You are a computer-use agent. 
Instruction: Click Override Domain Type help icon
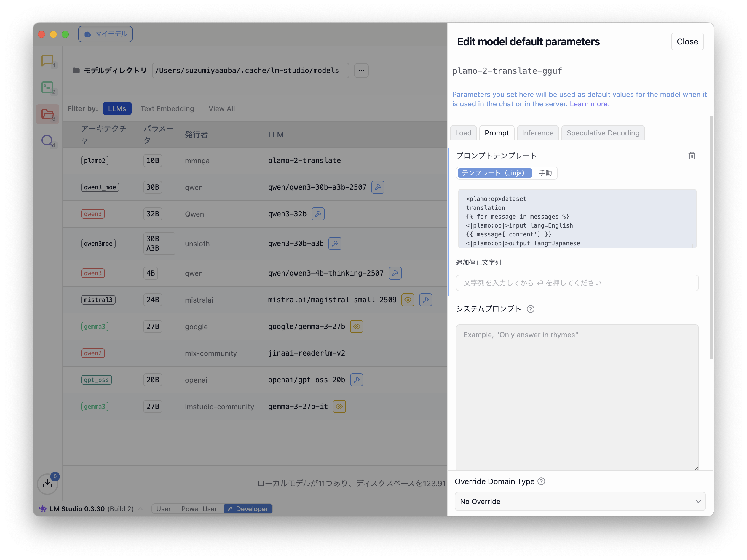tap(541, 481)
